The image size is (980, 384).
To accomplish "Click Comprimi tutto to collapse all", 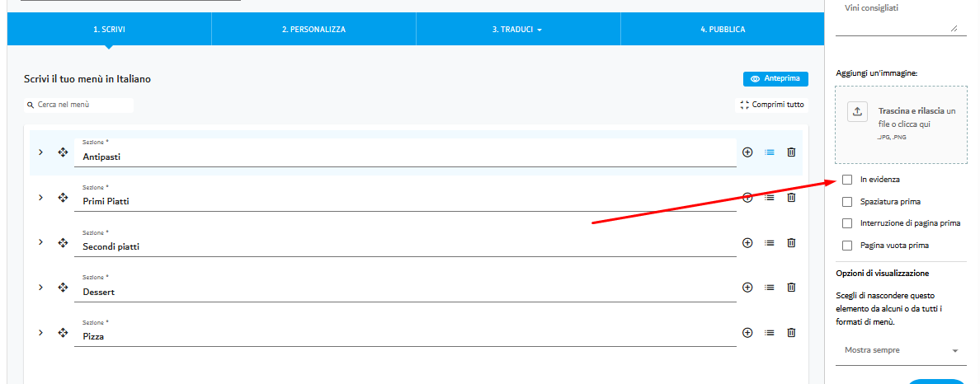I will coord(772,105).
